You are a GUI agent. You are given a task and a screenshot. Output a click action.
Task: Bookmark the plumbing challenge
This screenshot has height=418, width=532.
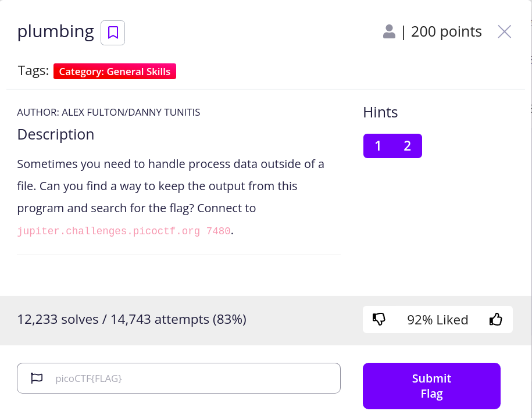coord(113,33)
